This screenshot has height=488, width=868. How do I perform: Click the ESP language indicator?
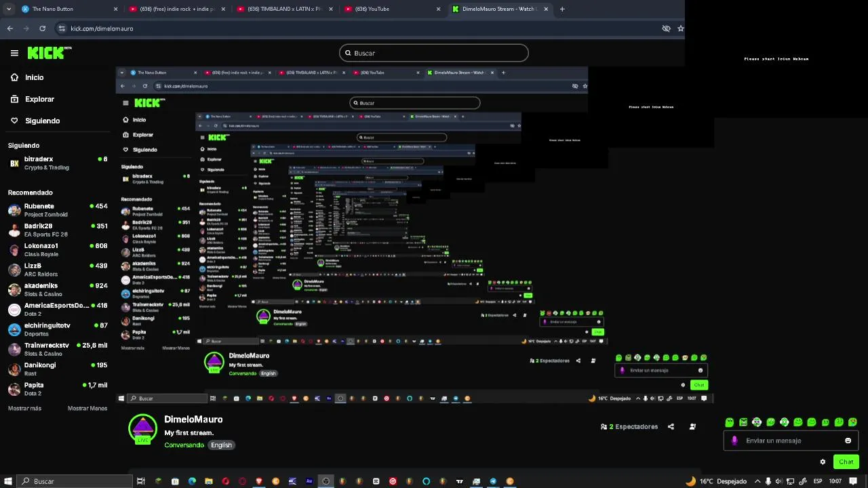pos(818,481)
